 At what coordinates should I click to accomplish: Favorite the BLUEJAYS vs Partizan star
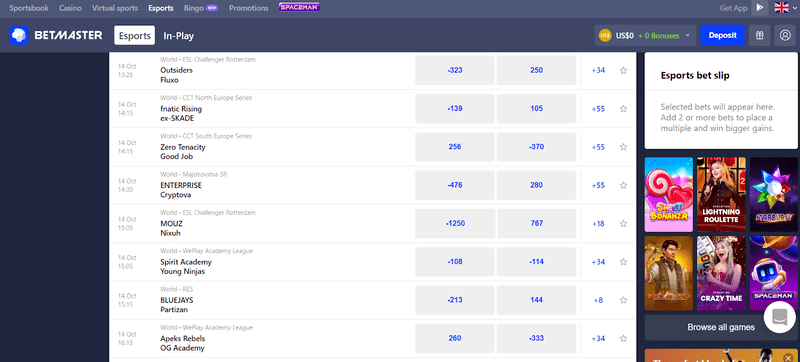click(x=623, y=300)
